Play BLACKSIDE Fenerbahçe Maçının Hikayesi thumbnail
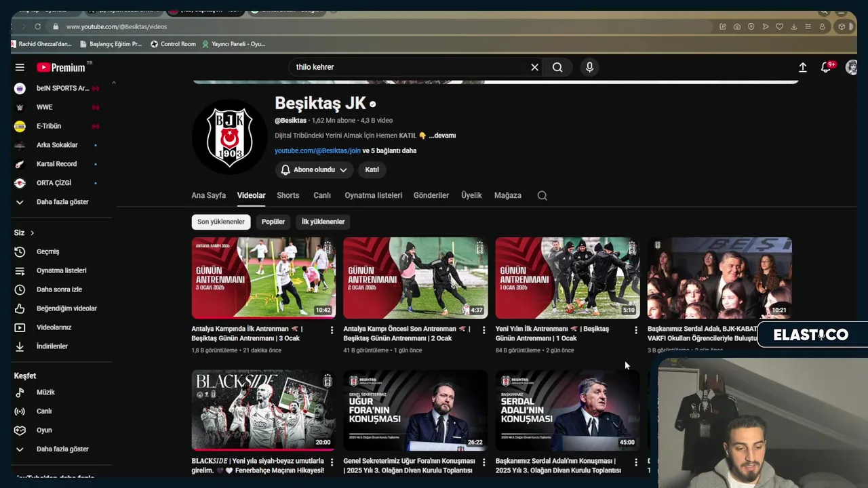 (x=263, y=410)
